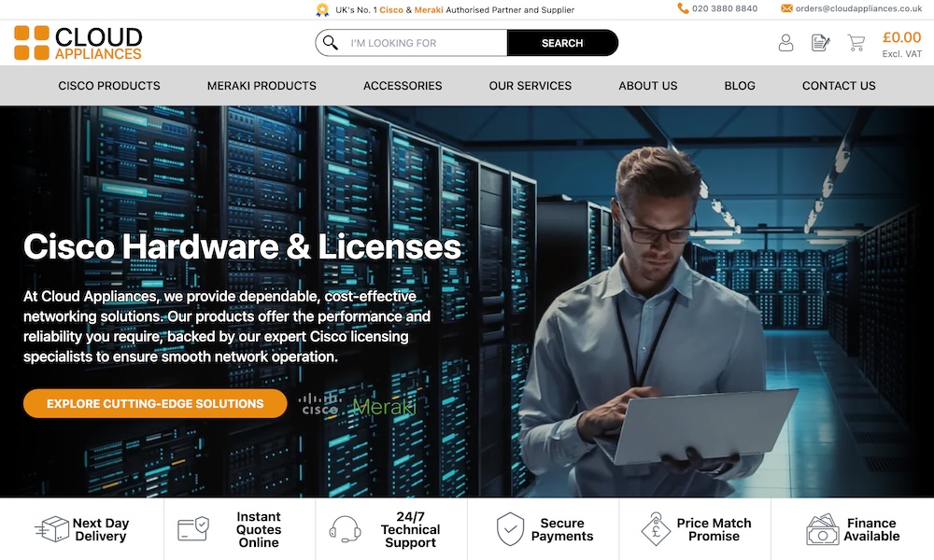
Task: Click the black Search button
Action: (x=562, y=43)
